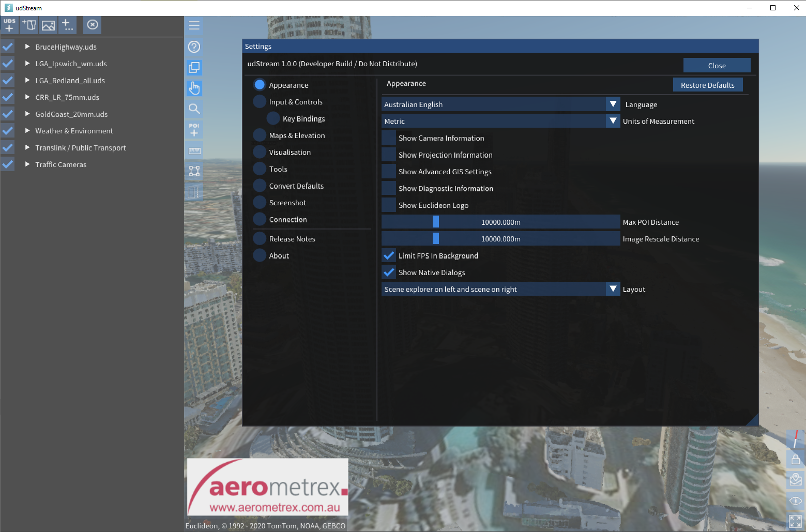Expand the Traffic Cameras folder

27,164
